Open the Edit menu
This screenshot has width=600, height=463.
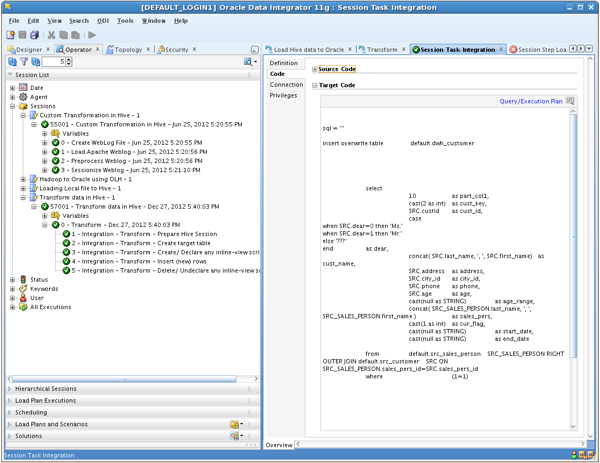tap(33, 21)
